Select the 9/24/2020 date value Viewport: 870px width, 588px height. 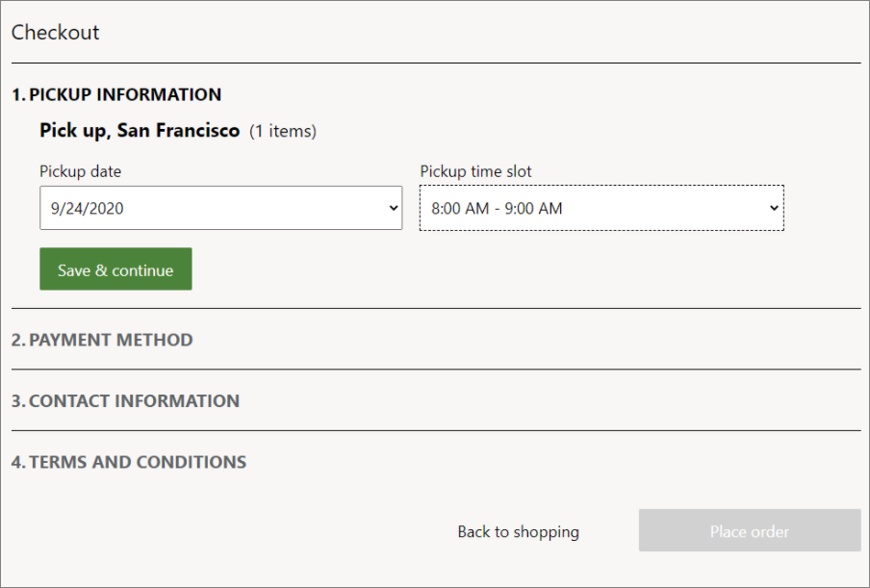pos(88,208)
